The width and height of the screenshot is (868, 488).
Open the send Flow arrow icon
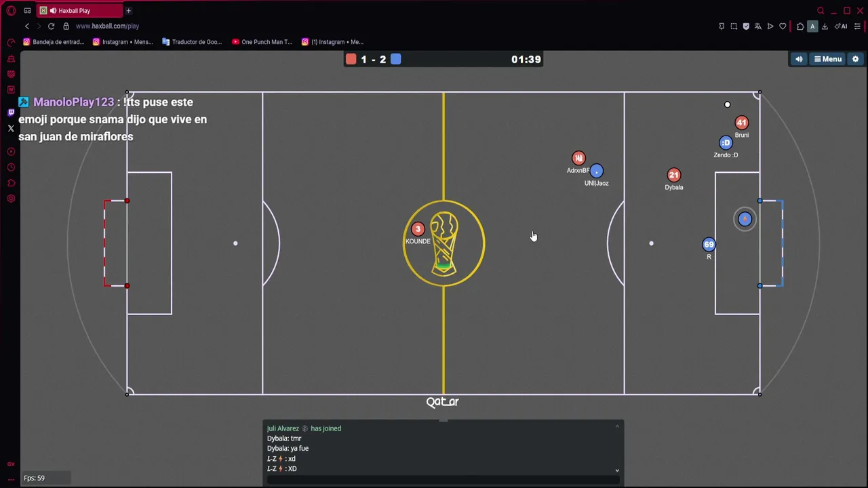[x=770, y=26]
